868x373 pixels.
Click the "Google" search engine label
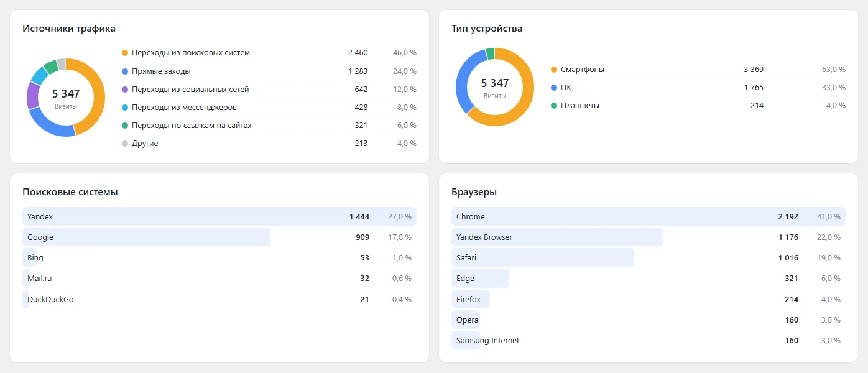click(40, 237)
